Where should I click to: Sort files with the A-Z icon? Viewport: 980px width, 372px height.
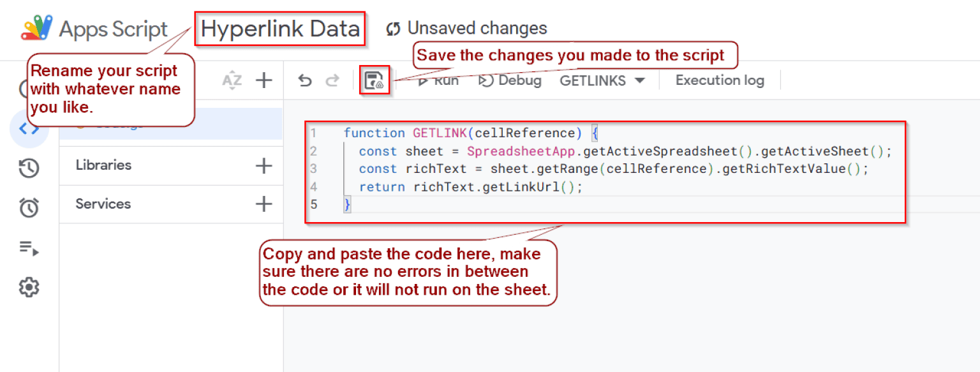coord(232,80)
